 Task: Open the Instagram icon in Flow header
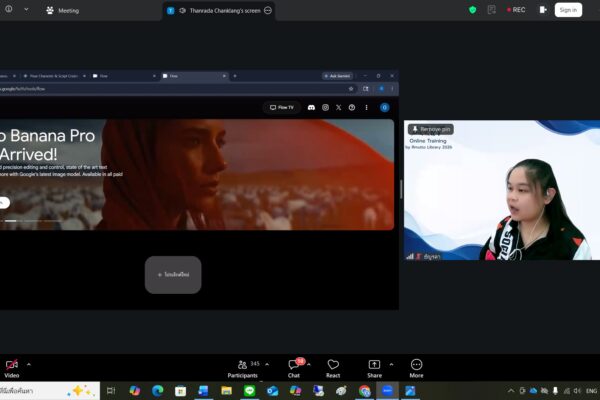325,108
